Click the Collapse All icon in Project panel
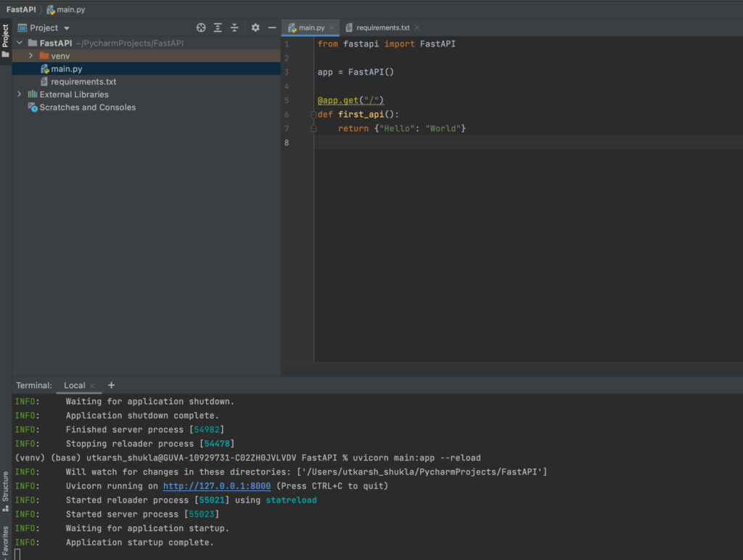The width and height of the screenshot is (743, 560). 234,28
